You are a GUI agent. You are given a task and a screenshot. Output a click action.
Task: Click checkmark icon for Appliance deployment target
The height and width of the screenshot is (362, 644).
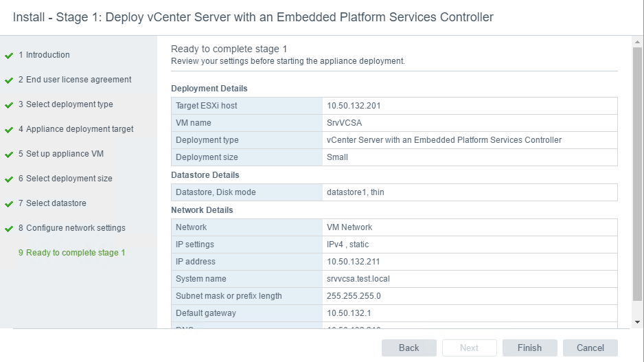pyautogui.click(x=9, y=130)
